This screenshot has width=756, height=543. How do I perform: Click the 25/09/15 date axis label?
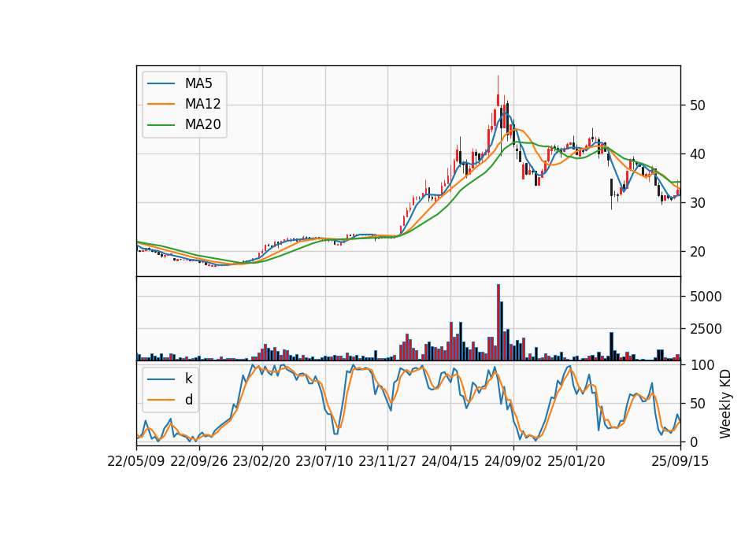pos(680,461)
